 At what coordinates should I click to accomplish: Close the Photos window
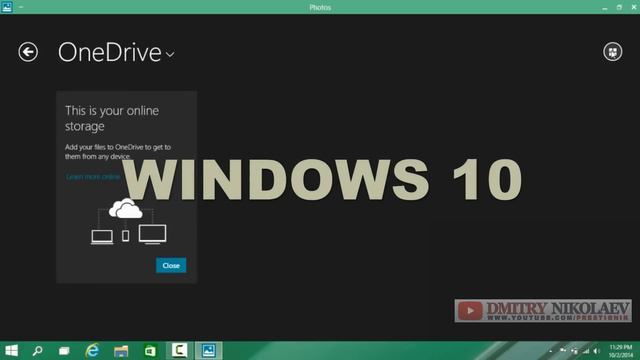[634, 7]
